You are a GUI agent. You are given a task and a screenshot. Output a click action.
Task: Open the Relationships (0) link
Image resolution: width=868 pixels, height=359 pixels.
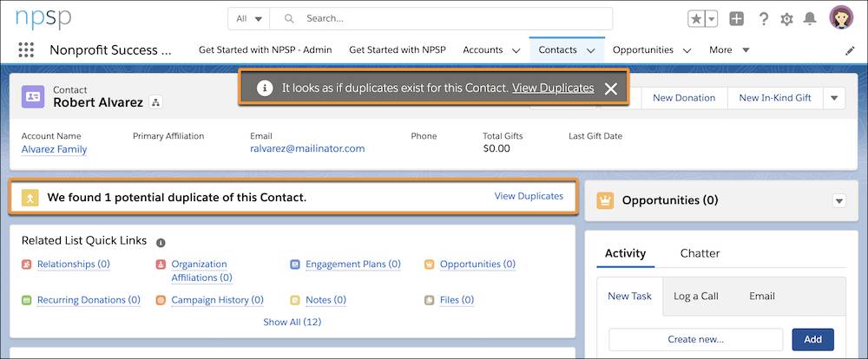(x=74, y=264)
